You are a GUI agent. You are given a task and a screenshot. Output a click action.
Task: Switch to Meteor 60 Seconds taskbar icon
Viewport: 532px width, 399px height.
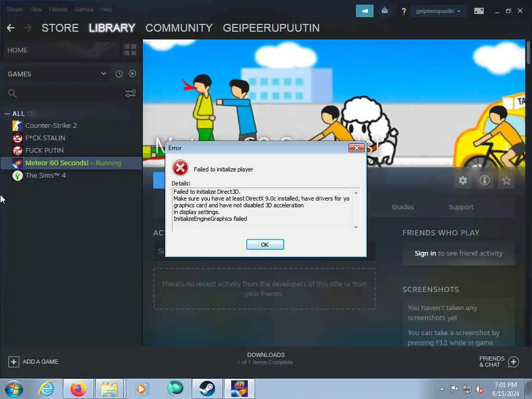click(x=239, y=389)
